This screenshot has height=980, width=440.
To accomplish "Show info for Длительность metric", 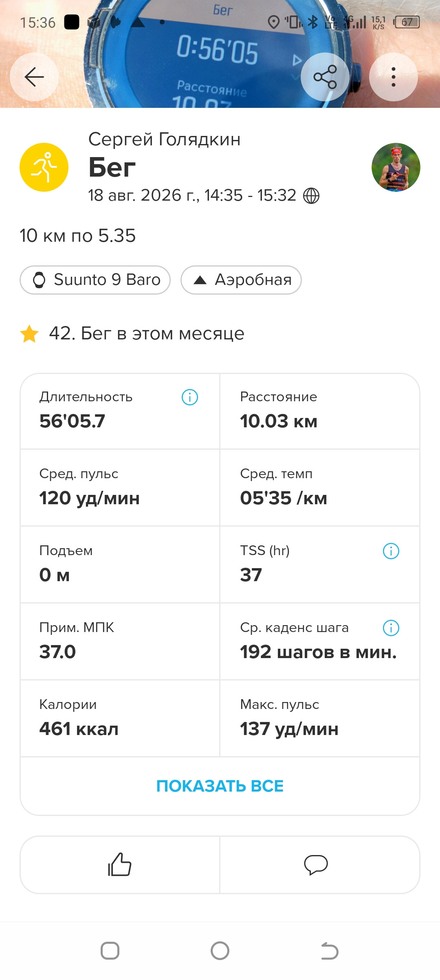I will [190, 397].
